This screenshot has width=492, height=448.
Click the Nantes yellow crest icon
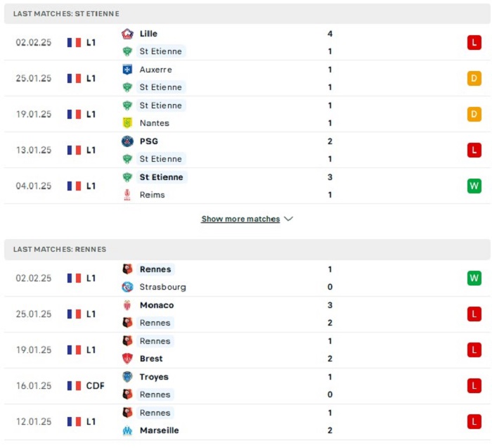[x=127, y=123]
